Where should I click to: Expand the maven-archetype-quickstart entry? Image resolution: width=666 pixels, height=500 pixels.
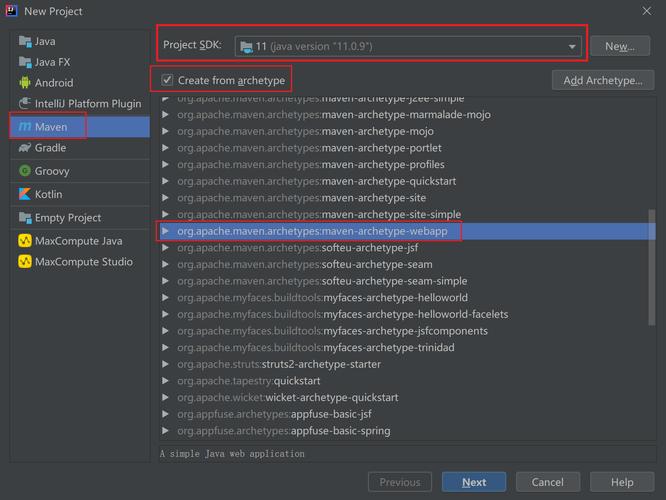coord(166,181)
